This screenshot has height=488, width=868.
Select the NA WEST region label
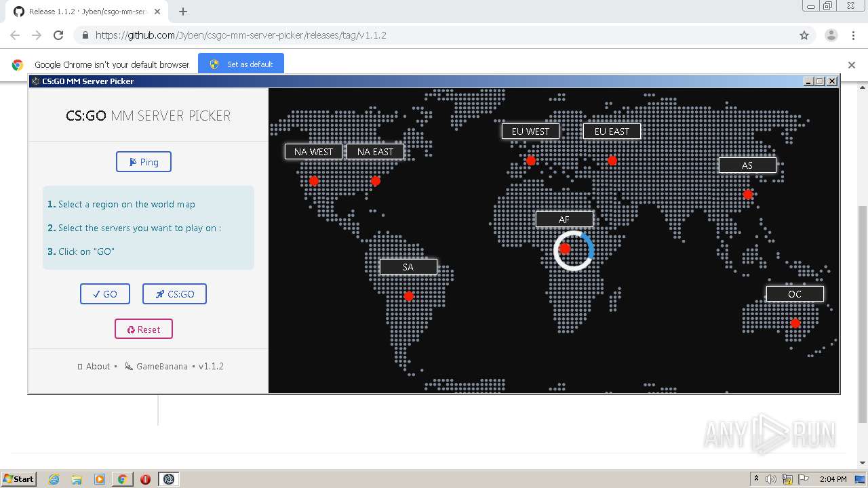pos(313,152)
